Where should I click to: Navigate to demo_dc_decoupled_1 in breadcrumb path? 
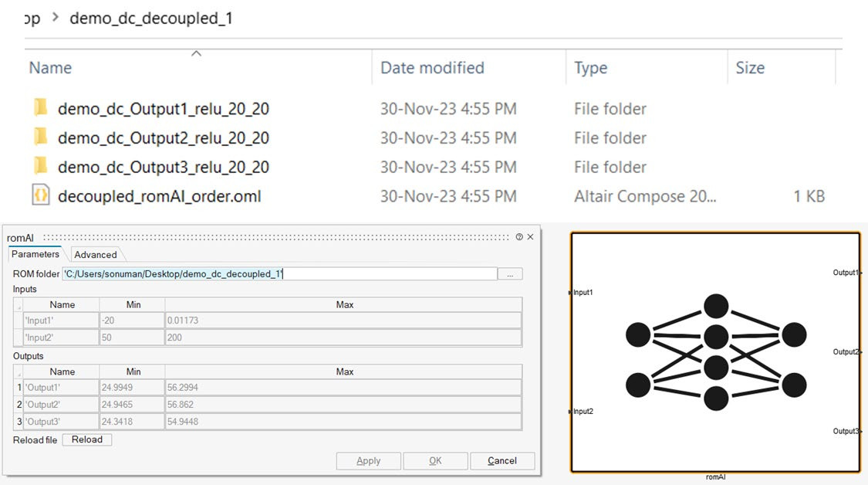(x=151, y=19)
